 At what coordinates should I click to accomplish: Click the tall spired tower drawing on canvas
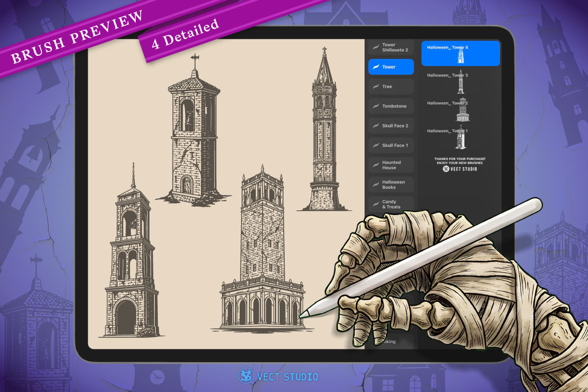[323, 129]
